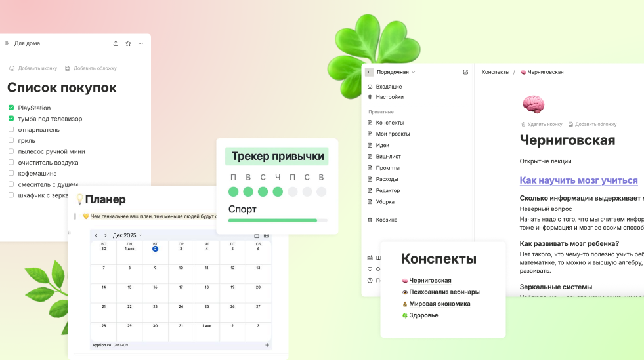Click Удалить иконку on Черниговская page

[542, 124]
